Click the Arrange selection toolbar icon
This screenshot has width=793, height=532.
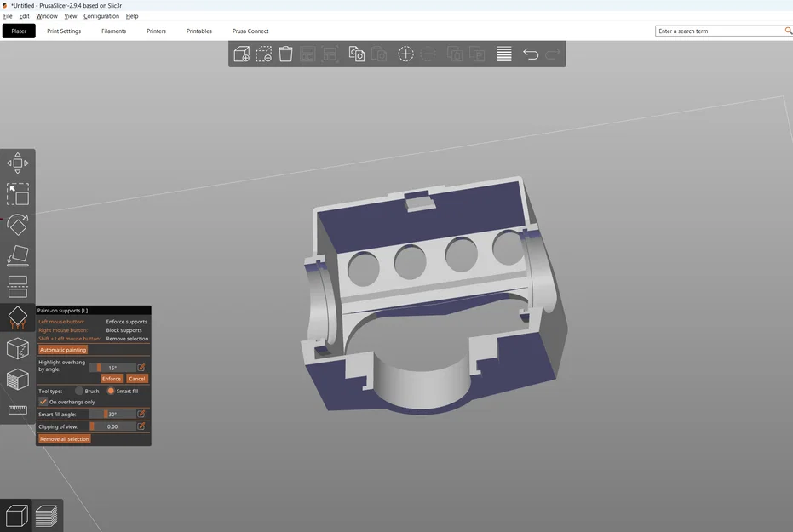pos(330,54)
